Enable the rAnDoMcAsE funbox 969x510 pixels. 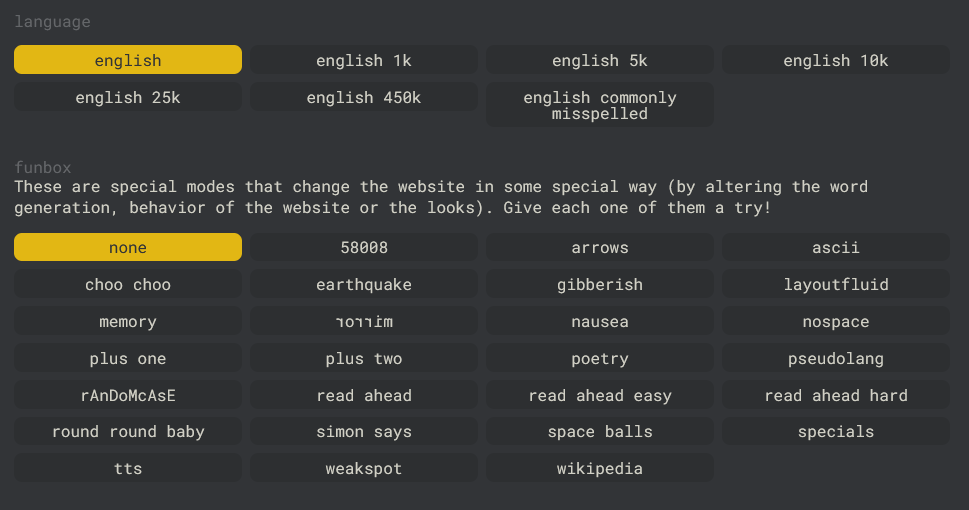[128, 395]
